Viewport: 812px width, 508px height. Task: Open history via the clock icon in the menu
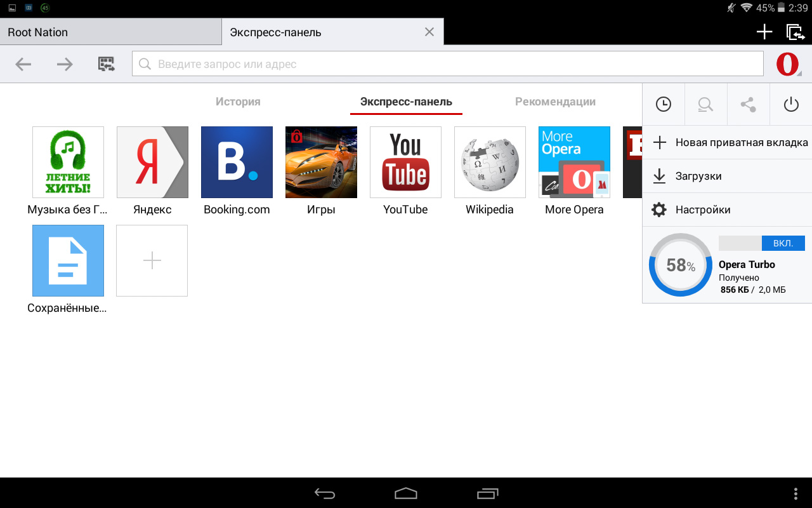coord(664,104)
